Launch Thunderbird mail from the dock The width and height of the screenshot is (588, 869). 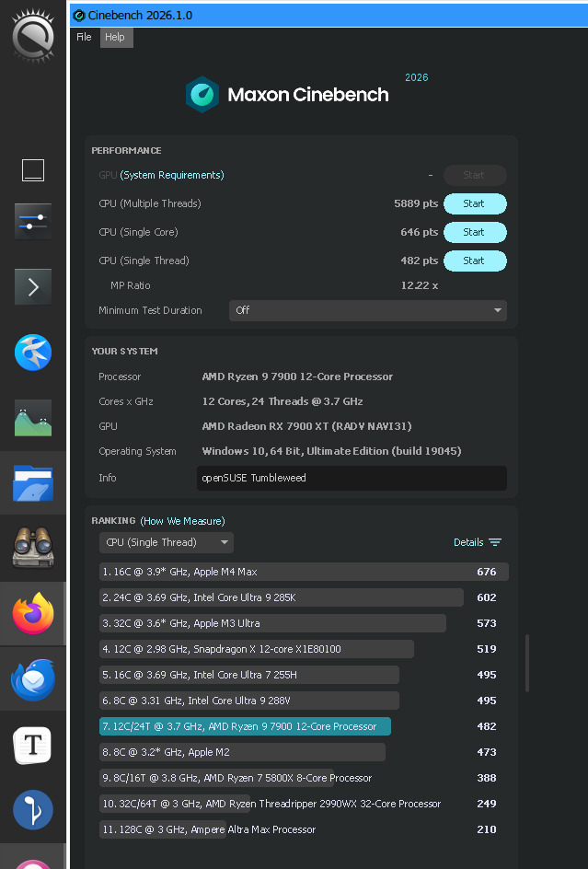[33, 679]
